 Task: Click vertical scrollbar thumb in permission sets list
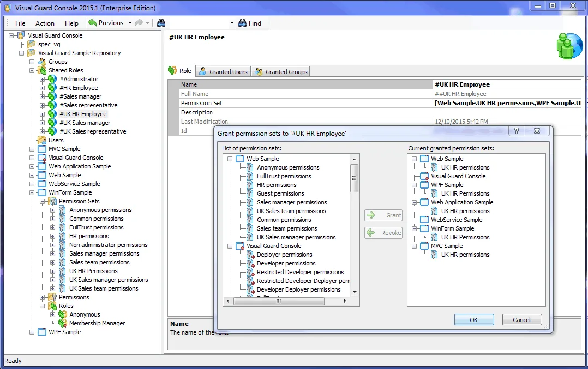coord(354,178)
